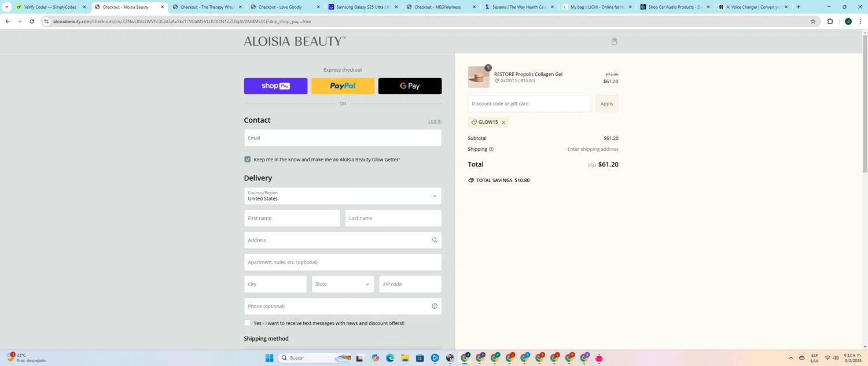Screen dimensions: 868x366
Task: Open Microsoft Edge from the taskbar
Action: (x=390, y=358)
